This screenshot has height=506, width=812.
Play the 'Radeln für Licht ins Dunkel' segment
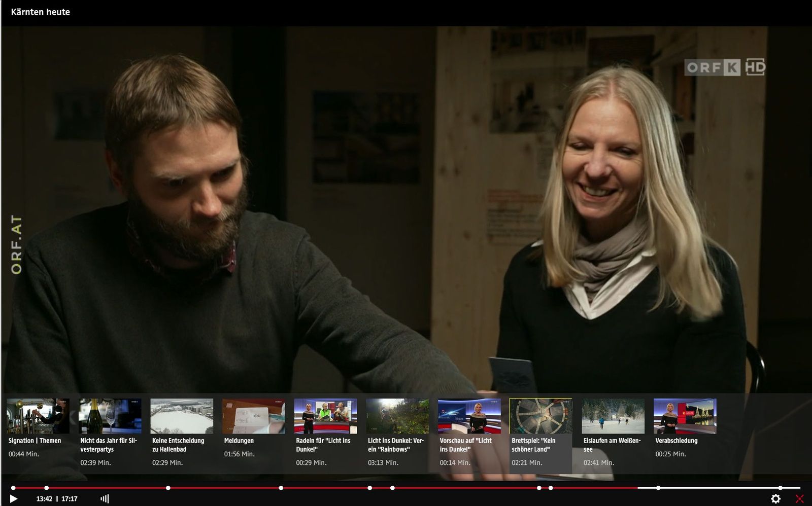tap(325, 416)
